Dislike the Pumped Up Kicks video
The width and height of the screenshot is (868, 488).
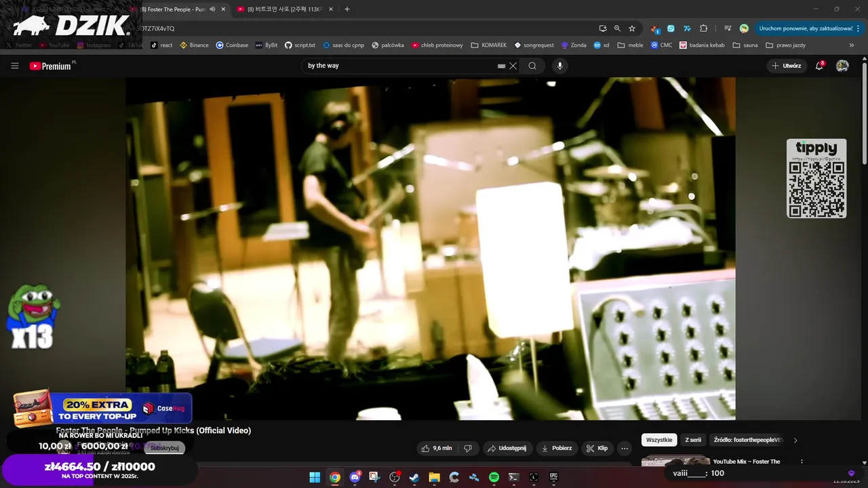pyautogui.click(x=468, y=448)
